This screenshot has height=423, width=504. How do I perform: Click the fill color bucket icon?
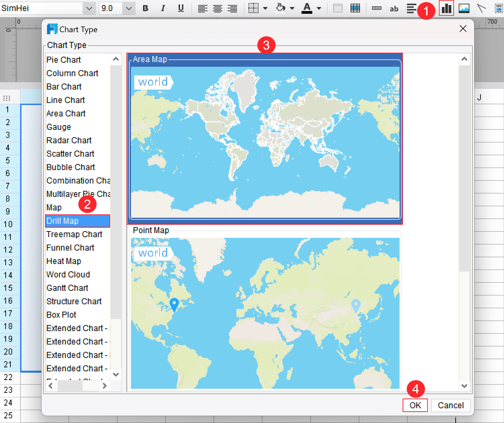(x=280, y=8)
